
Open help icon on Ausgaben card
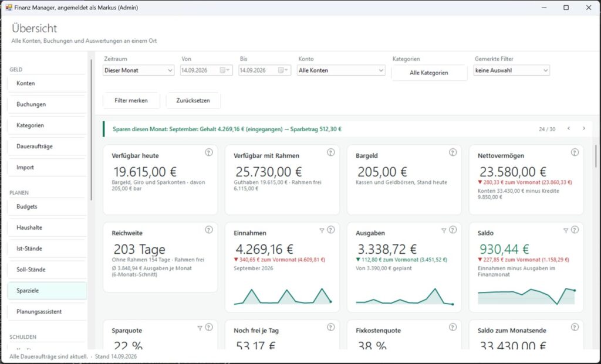coord(453,230)
